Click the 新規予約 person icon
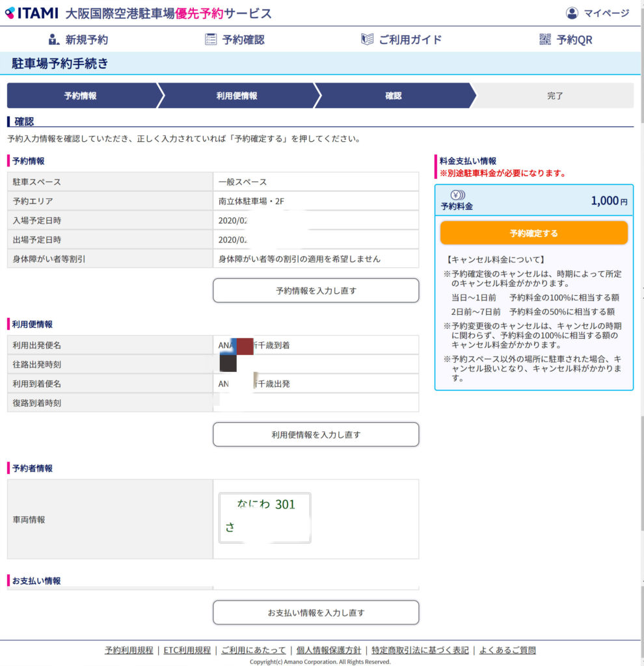Image resolution: width=644 pixels, height=666 pixels. coord(53,40)
